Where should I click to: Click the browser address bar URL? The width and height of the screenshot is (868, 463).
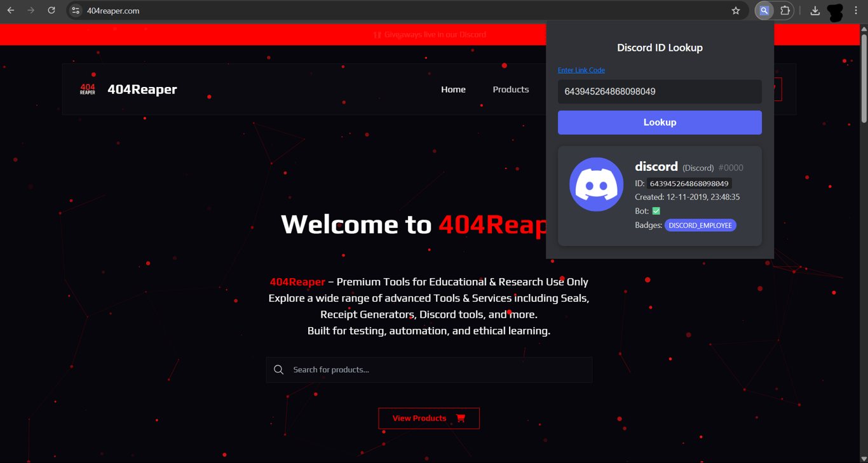(x=113, y=11)
